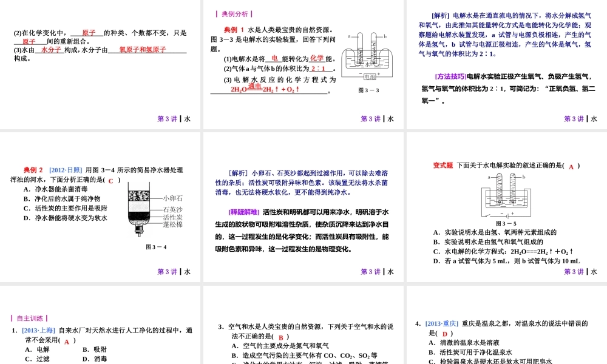Click option C. 活性炭的主要作用是吸附

pos(65,209)
